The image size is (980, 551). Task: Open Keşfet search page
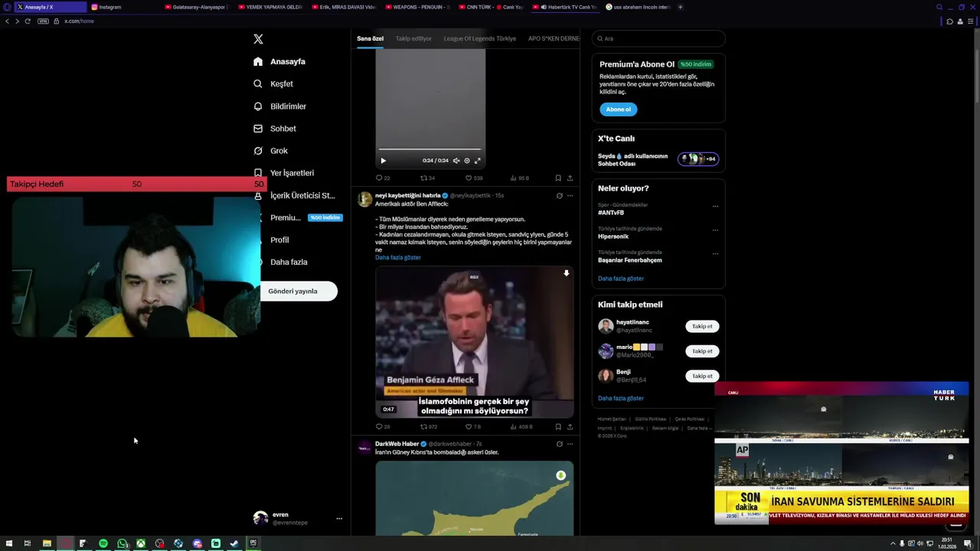click(273, 83)
